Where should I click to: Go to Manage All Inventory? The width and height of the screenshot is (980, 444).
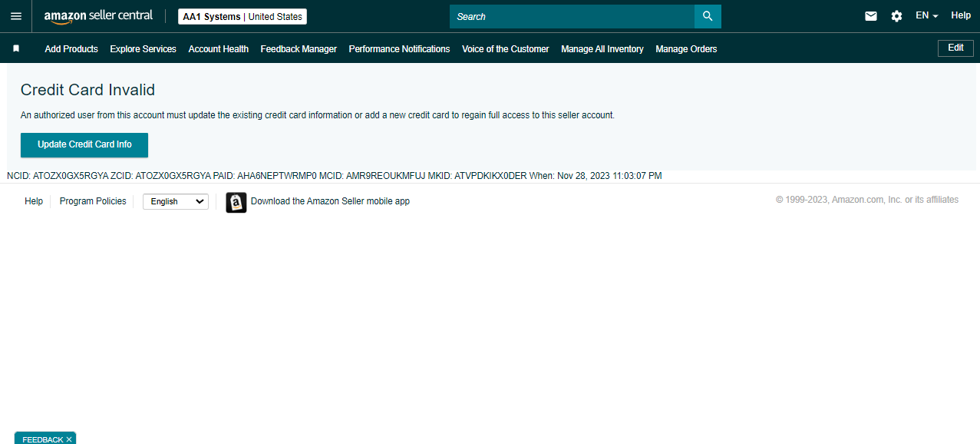[x=602, y=49]
